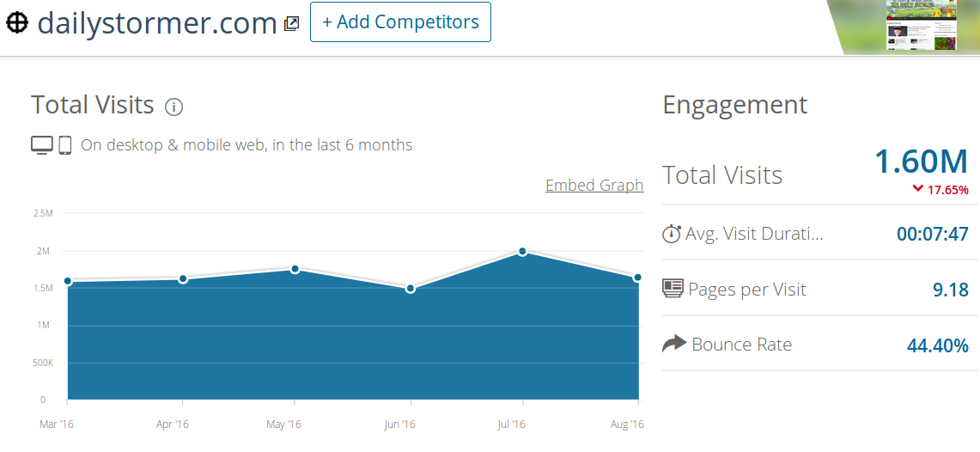Click the Total Visits info icon
This screenshot has height=452, width=980.
pyautogui.click(x=174, y=107)
